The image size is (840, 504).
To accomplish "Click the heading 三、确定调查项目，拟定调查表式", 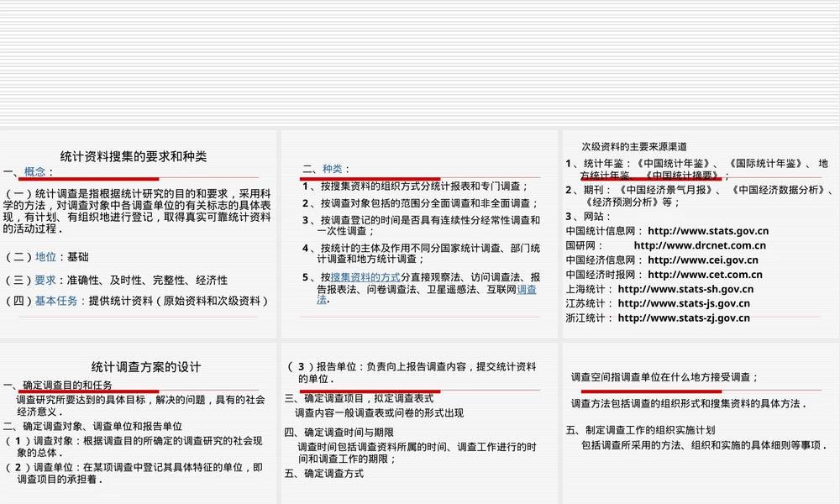I will pyautogui.click(x=359, y=398).
